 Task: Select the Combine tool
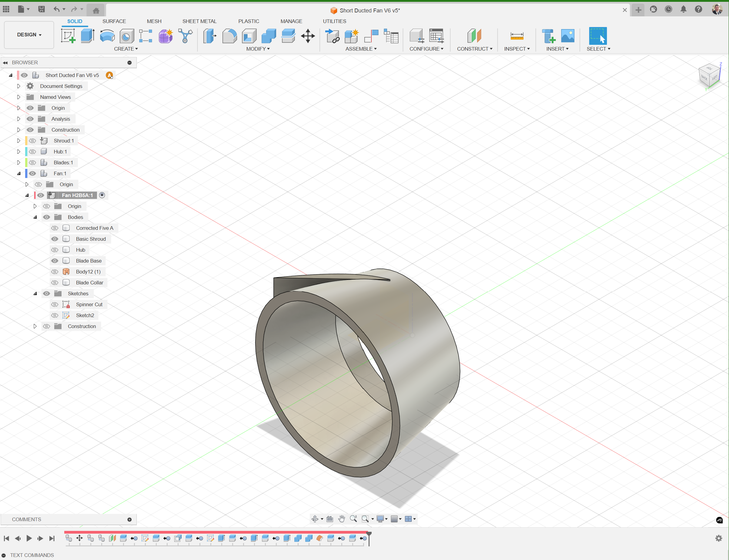[x=269, y=36]
